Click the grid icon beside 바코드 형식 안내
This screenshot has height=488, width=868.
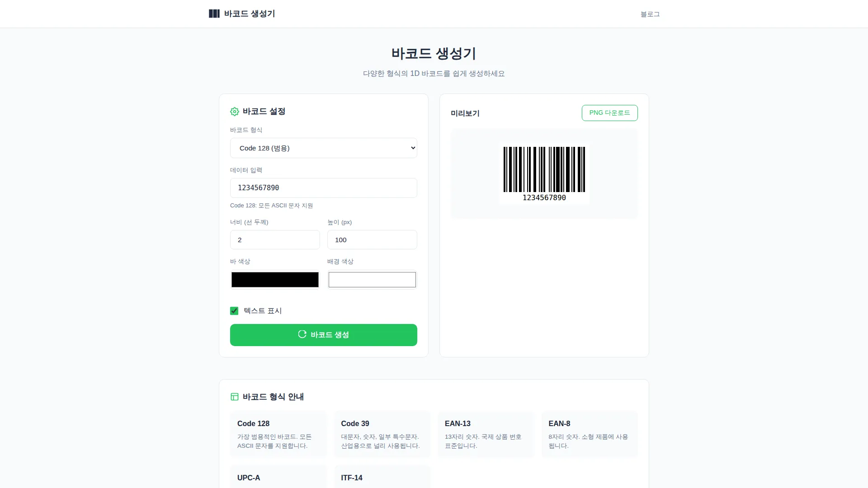pyautogui.click(x=234, y=396)
